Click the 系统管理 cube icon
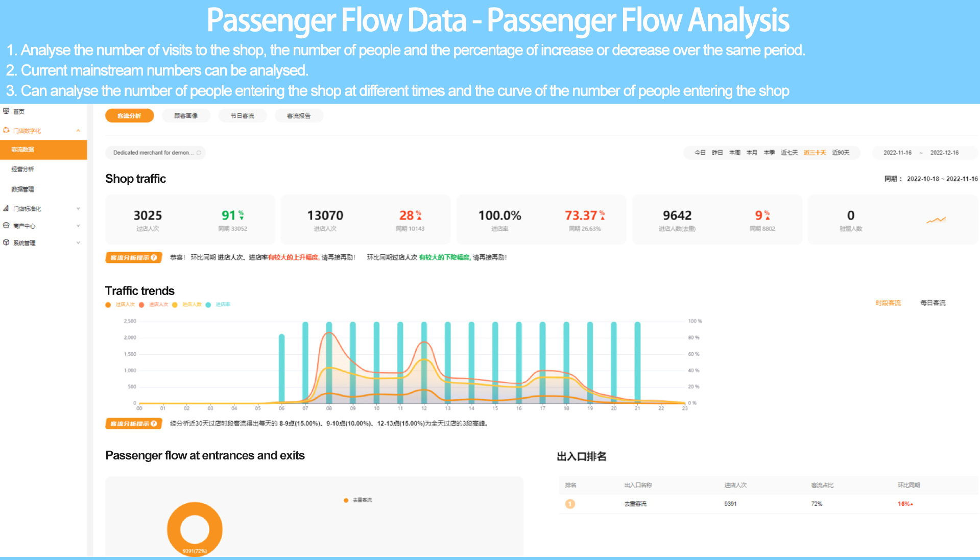 [6, 242]
